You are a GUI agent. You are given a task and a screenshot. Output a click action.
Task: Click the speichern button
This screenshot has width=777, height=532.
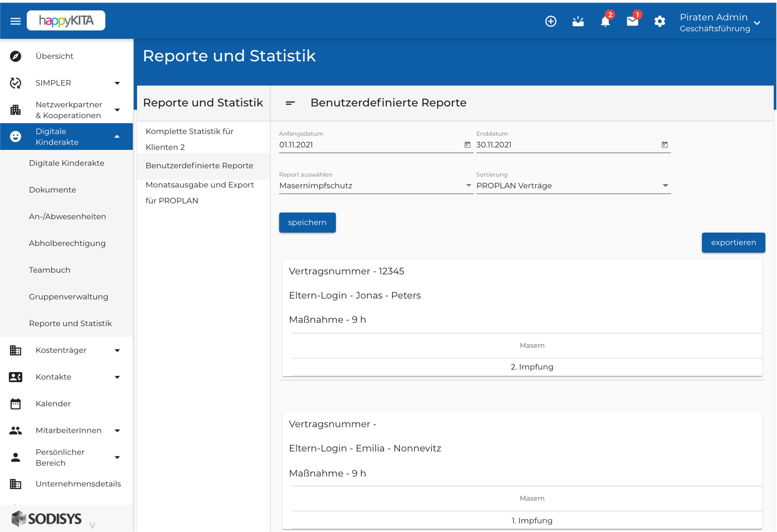click(x=307, y=223)
